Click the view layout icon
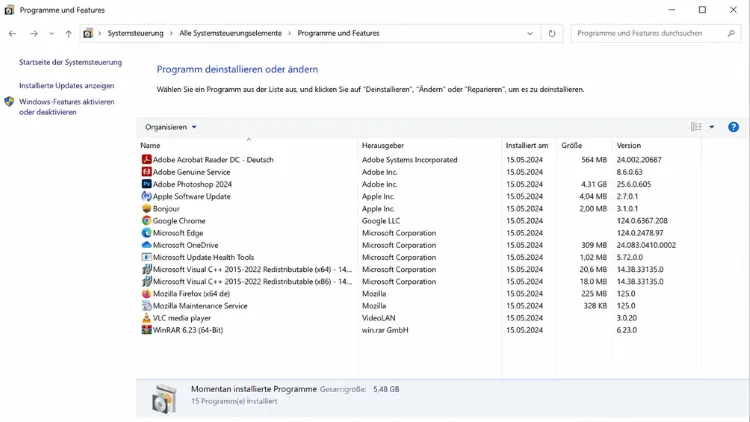Image resolution: width=750 pixels, height=422 pixels. pyautogui.click(x=696, y=127)
